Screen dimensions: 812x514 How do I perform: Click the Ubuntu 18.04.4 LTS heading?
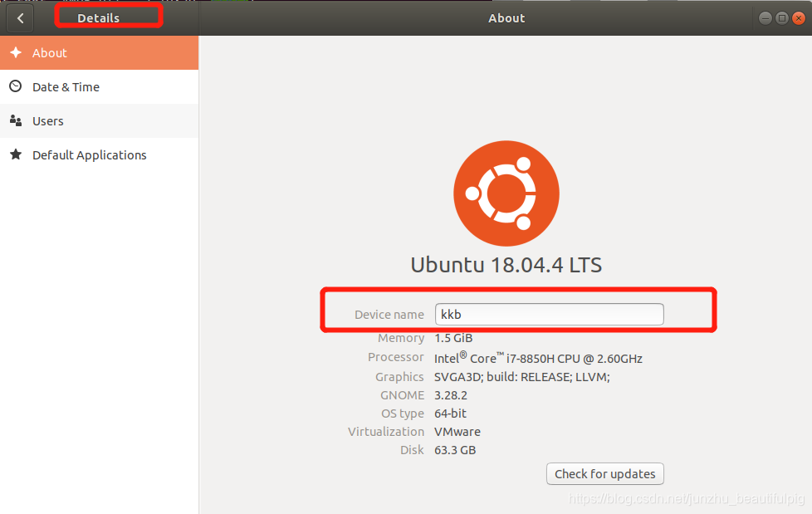(506, 265)
